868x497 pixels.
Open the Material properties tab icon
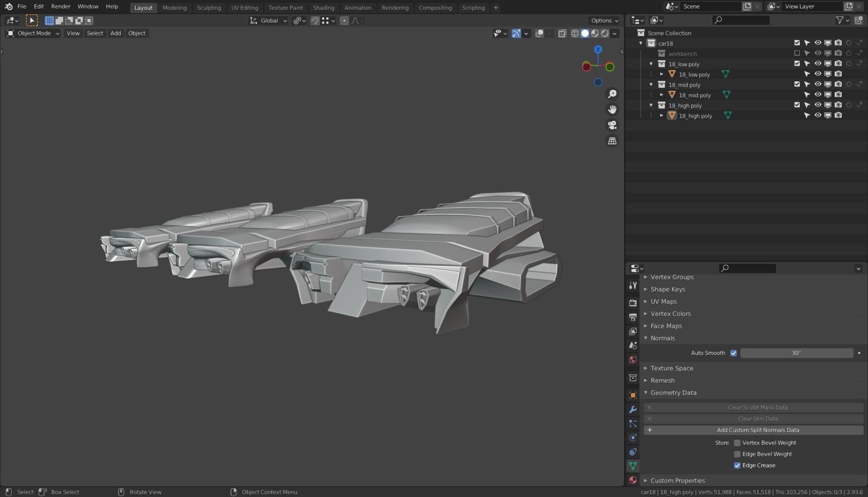pos(633,480)
